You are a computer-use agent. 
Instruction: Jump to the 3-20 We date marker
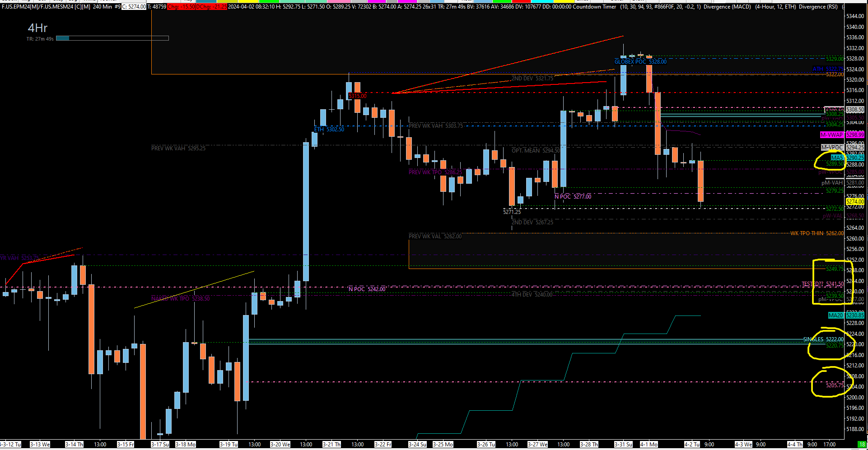[280, 445]
